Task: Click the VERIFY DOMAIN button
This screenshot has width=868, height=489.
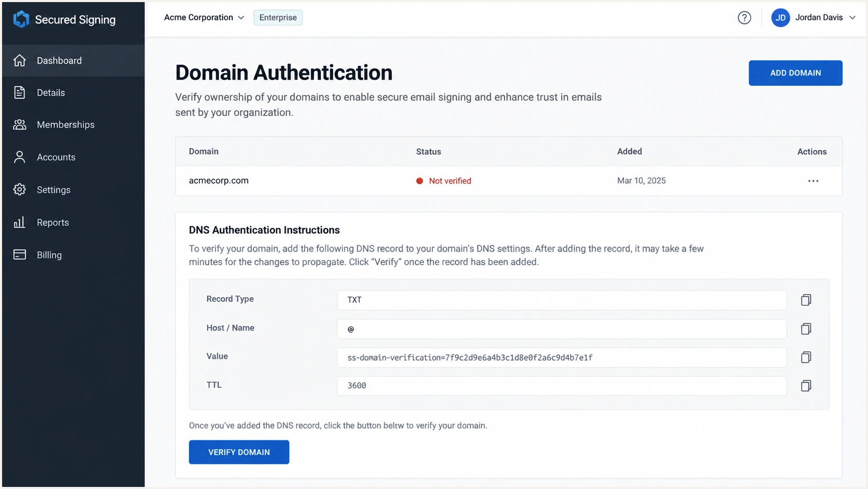Action: pyautogui.click(x=239, y=452)
